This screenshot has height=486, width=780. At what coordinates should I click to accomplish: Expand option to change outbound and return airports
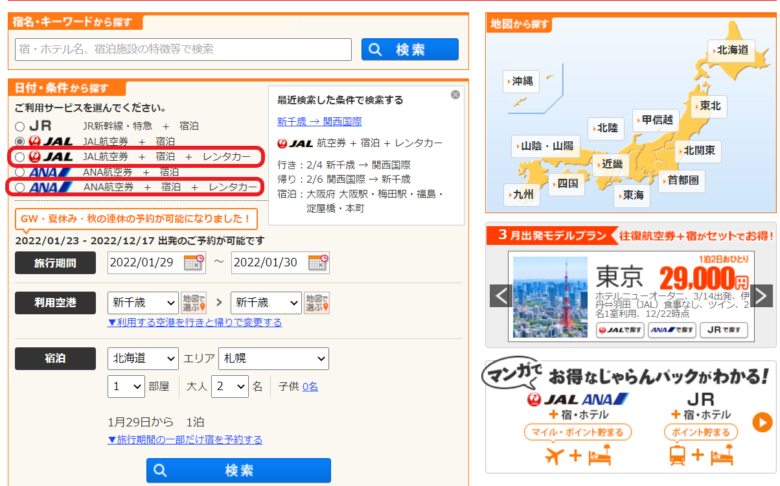coord(195,322)
